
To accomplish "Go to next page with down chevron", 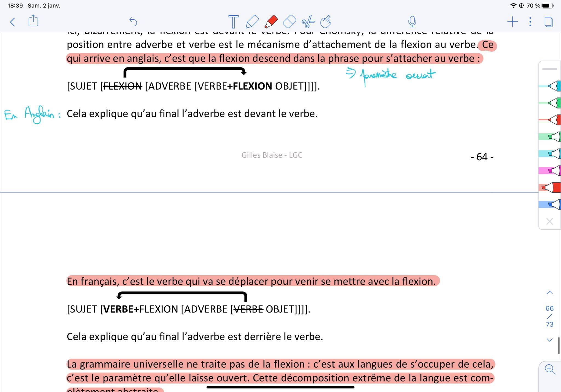I will click(549, 340).
